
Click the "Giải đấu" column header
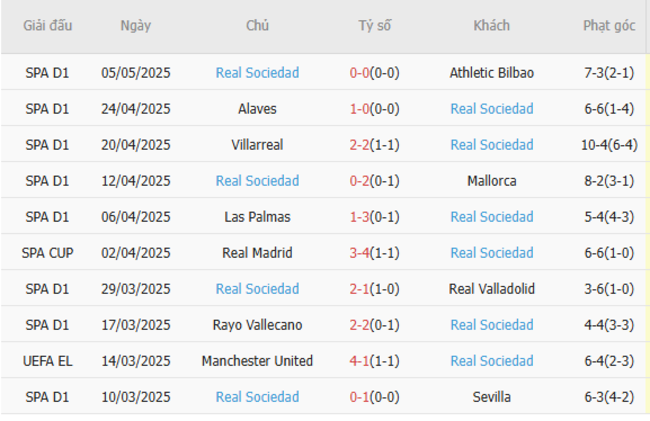pos(47,26)
